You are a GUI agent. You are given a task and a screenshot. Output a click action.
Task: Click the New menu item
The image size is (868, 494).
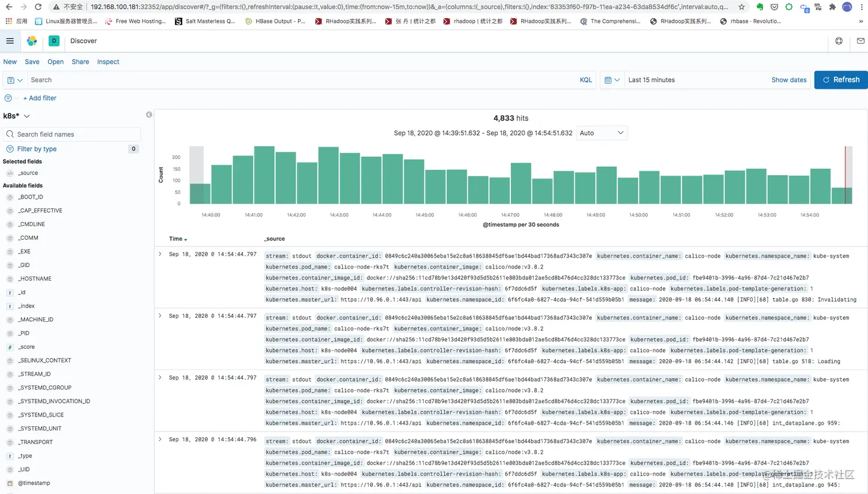[x=10, y=62]
